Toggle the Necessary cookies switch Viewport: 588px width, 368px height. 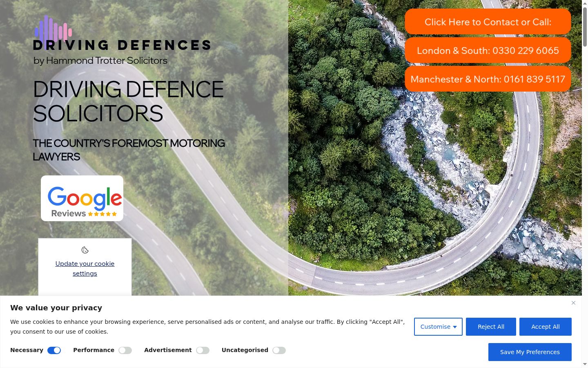tap(54, 350)
